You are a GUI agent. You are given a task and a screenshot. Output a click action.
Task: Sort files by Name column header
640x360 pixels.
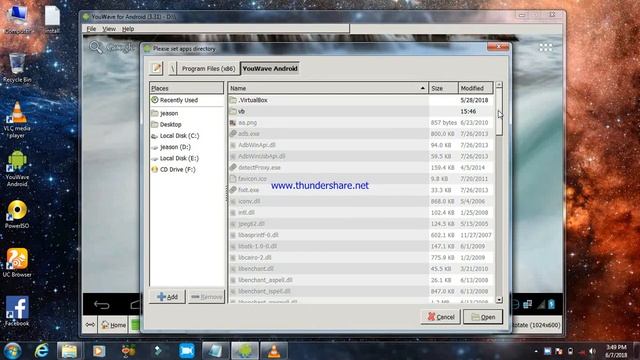[328, 88]
